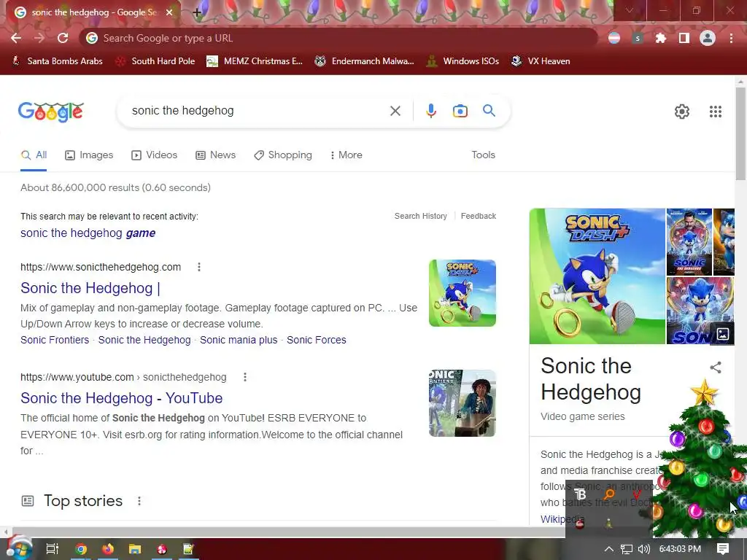Viewport: 747px width, 560px height.
Task: Click the Google holiday logo
Action: coord(51,112)
